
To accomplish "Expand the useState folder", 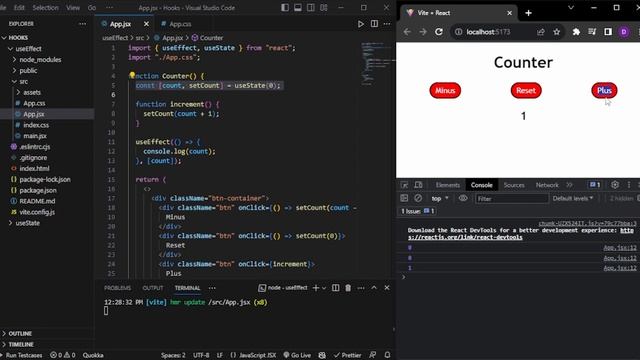I will pyautogui.click(x=28, y=223).
